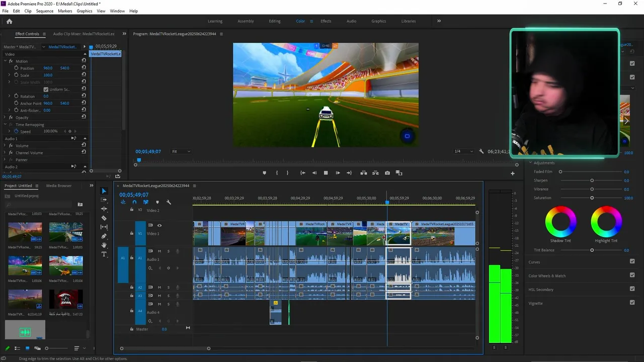Select the Hand tool
The image size is (644, 362).
pos(104,245)
